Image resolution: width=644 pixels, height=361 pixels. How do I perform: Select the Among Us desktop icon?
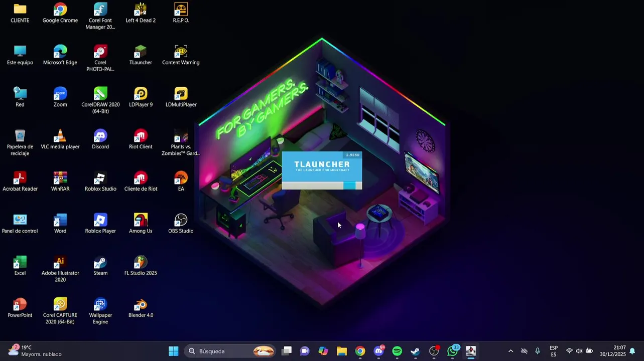pos(141,224)
